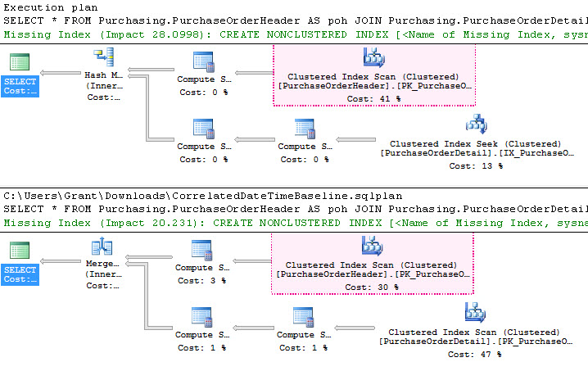Click CorrelatedDateTimeBaseline.sqlplan file path
The image size is (588, 371).
203,196
